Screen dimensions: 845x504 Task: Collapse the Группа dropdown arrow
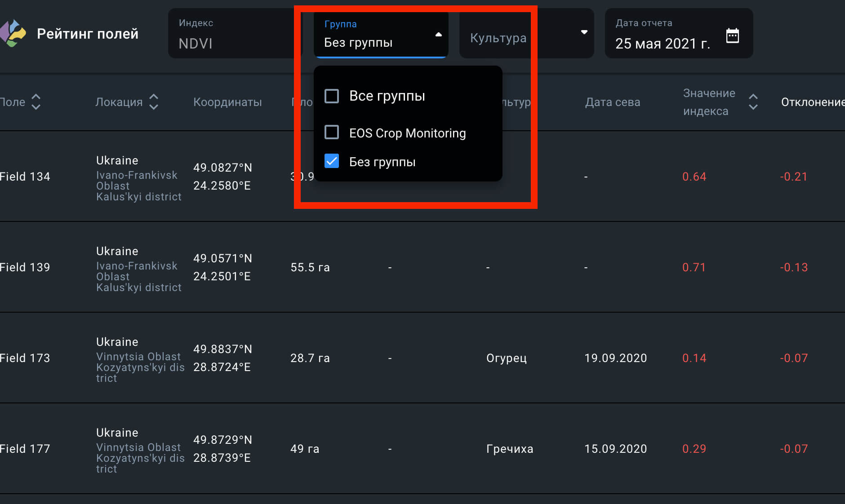point(438,34)
